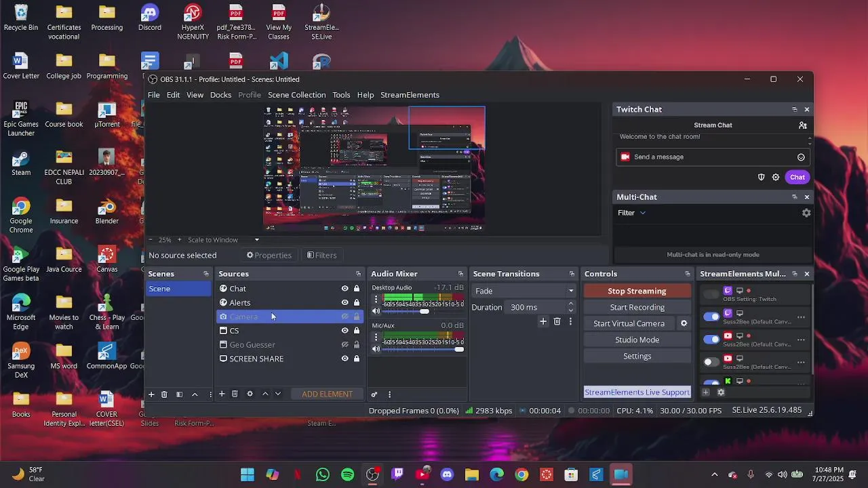Add a new source using Sources plus icon
The width and height of the screenshot is (868, 488).
(x=222, y=394)
